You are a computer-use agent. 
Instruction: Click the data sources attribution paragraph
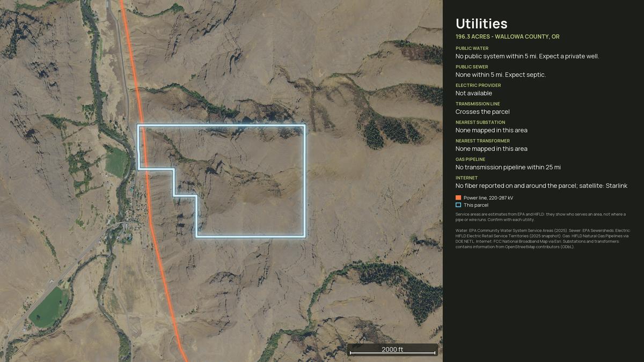(543, 239)
